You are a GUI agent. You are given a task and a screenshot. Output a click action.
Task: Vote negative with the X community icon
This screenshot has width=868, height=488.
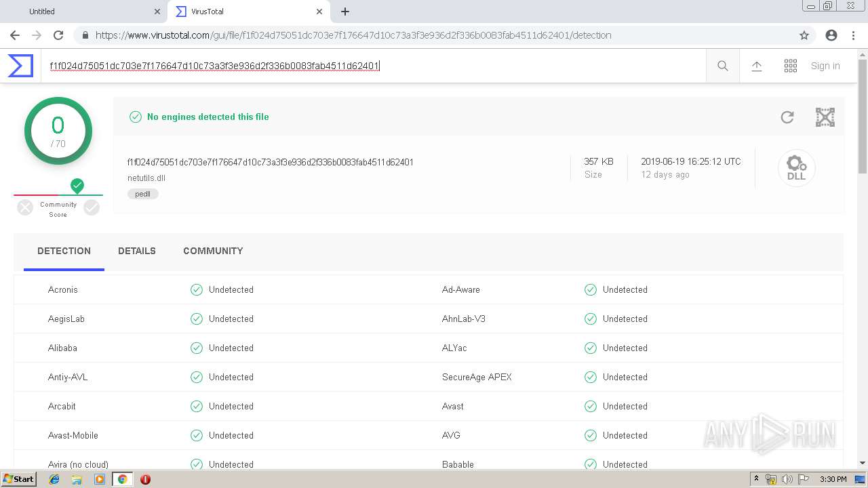click(x=25, y=207)
